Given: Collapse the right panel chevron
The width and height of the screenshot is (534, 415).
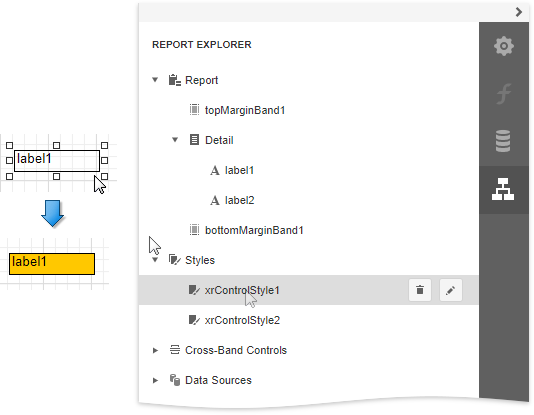Looking at the screenshot, I should pos(518,12).
